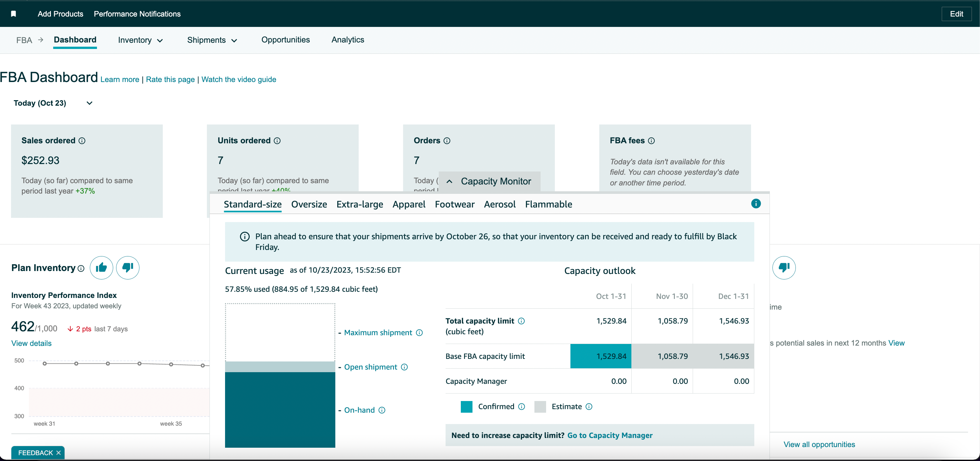Click the Edit button
The image size is (980, 461).
click(x=956, y=14)
